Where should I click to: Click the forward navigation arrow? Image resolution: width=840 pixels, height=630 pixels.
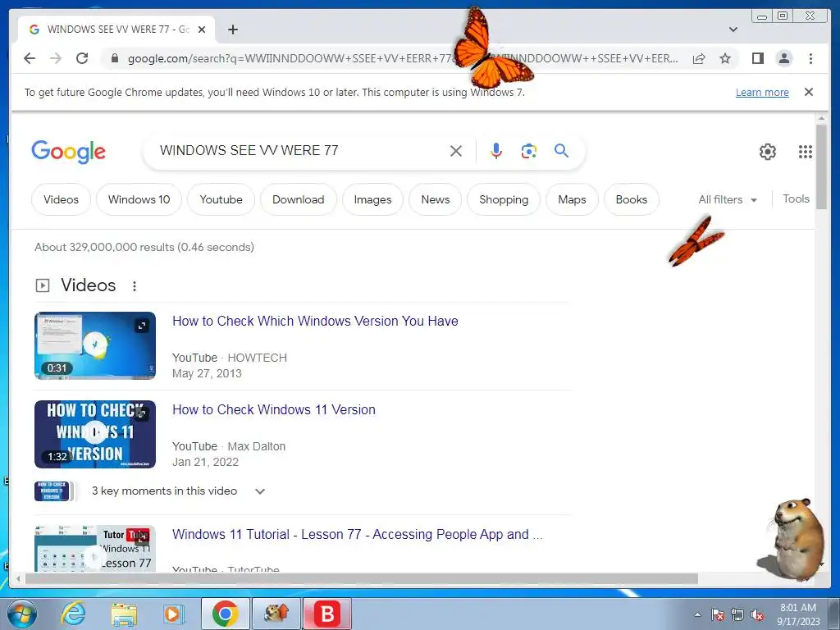[x=56, y=58]
